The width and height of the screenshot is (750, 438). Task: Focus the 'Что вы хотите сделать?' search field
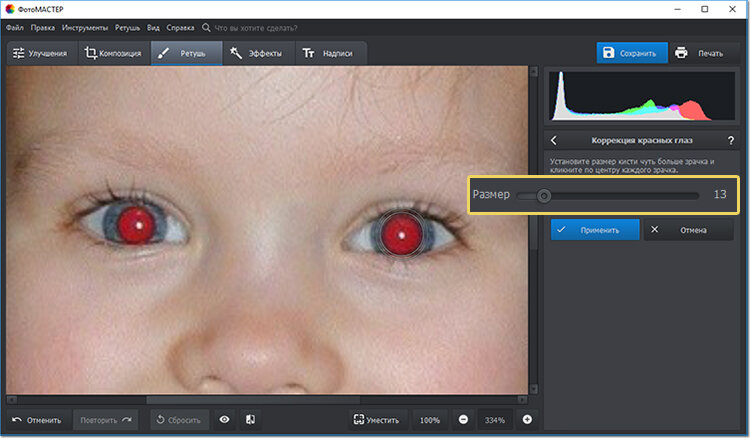[x=256, y=28]
